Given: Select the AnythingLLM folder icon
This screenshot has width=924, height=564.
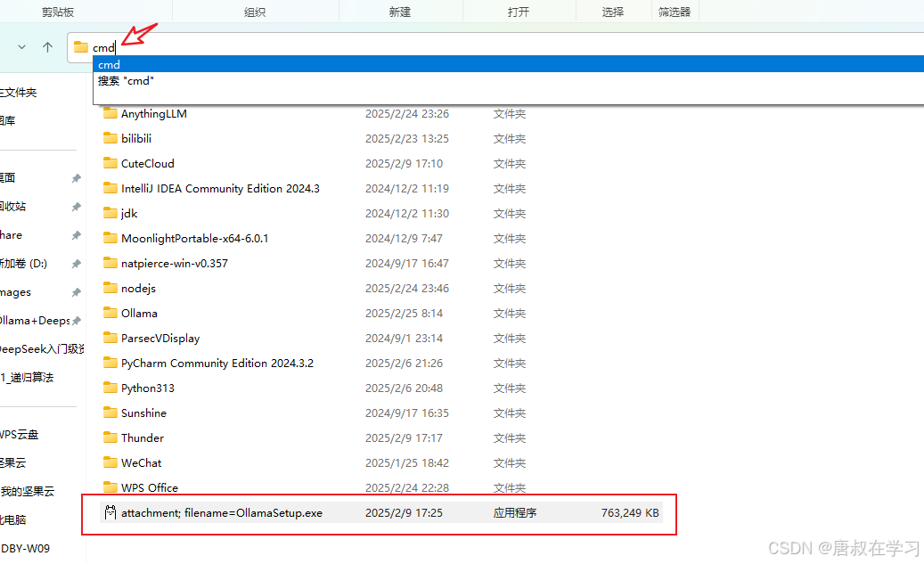Looking at the screenshot, I should (110, 113).
